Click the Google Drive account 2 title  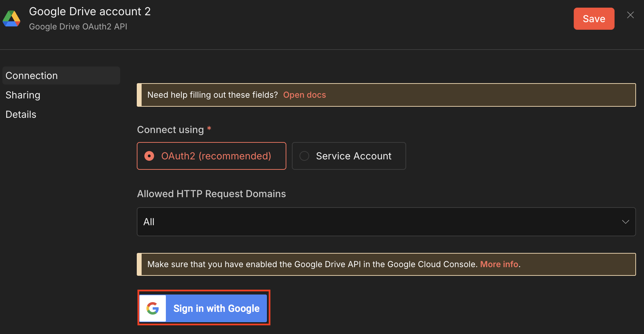pos(90,11)
